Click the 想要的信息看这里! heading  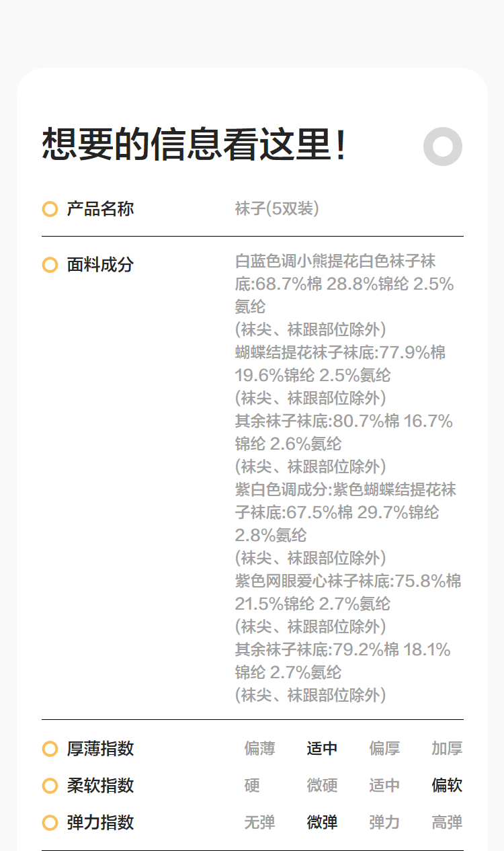coord(195,145)
